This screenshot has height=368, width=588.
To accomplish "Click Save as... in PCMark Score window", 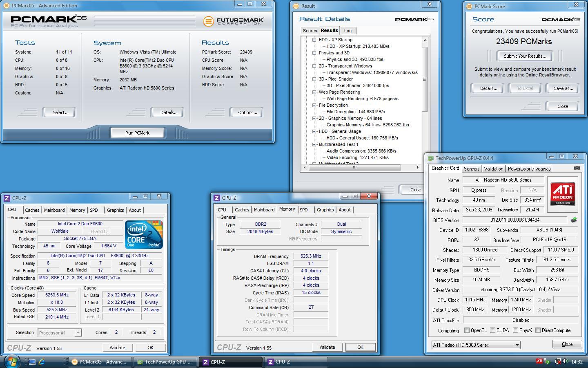I will tap(563, 88).
